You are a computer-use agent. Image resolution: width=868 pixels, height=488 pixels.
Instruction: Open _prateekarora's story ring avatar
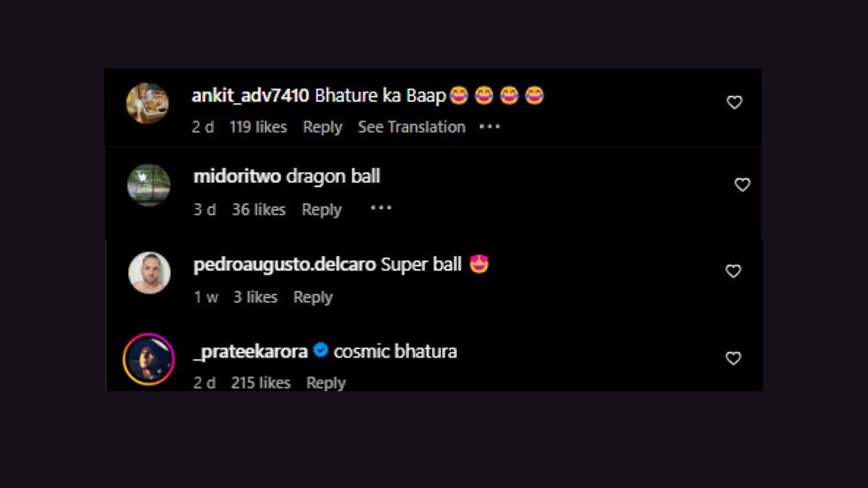pos(149,359)
